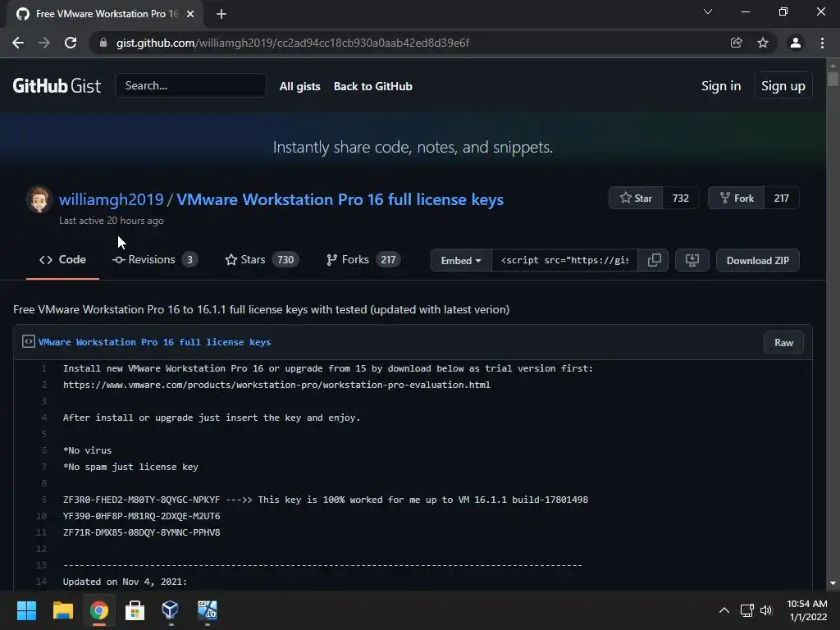840x630 pixels.
Task: Close the Free VMware Workstation tab
Action: [x=190, y=14]
